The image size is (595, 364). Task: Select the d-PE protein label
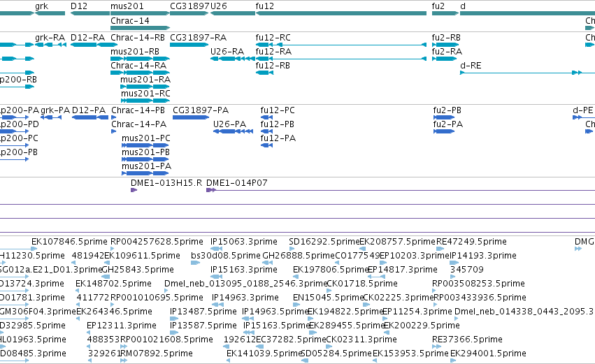[583, 110]
